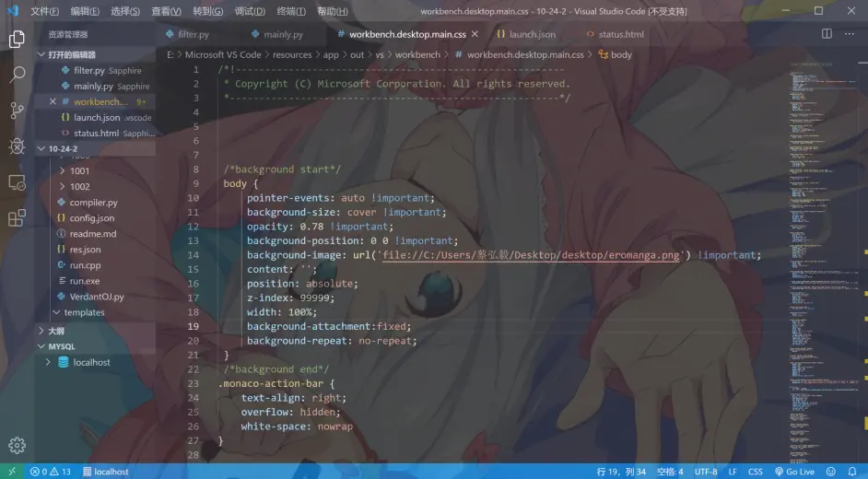Screen dimensions: 868x479
Task: Switch to the launch.json tab
Action: coord(526,34)
